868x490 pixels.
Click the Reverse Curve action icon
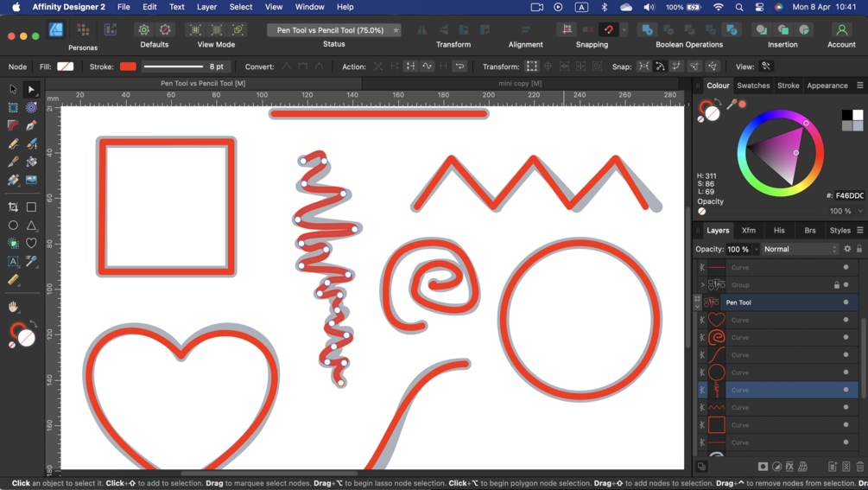tap(459, 67)
